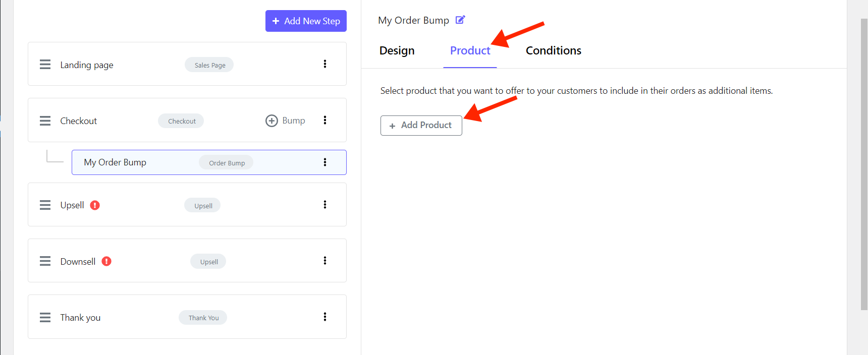
Task: Switch to the Design tab
Action: pos(397,50)
